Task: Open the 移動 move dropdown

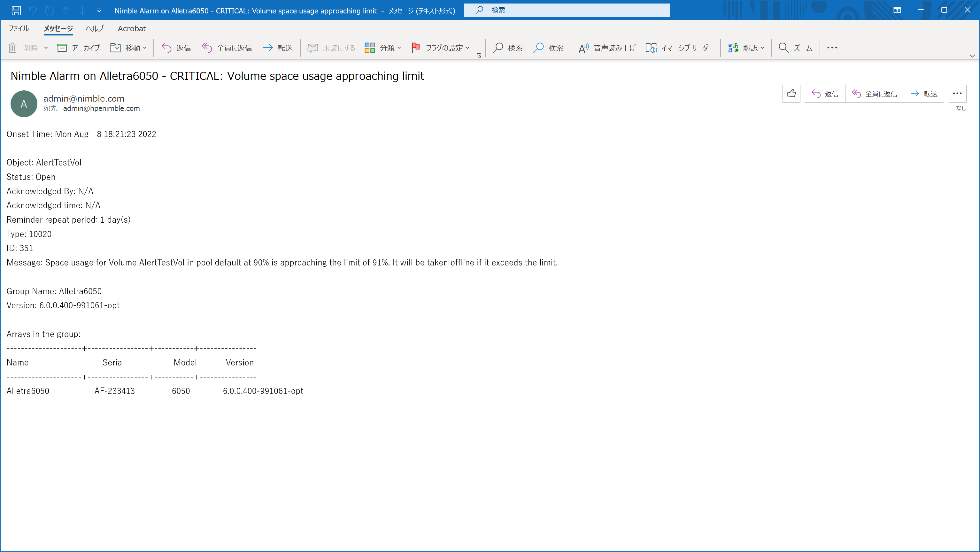Action: click(x=128, y=48)
